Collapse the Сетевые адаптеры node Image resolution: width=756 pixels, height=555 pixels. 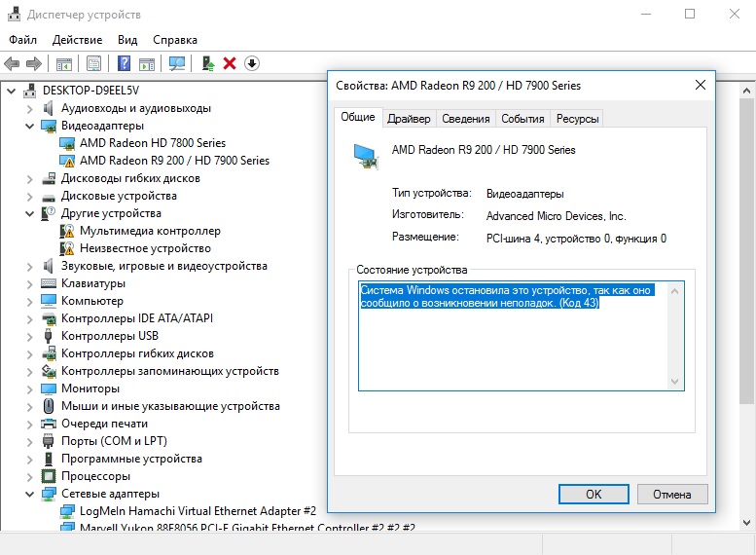pos(30,495)
